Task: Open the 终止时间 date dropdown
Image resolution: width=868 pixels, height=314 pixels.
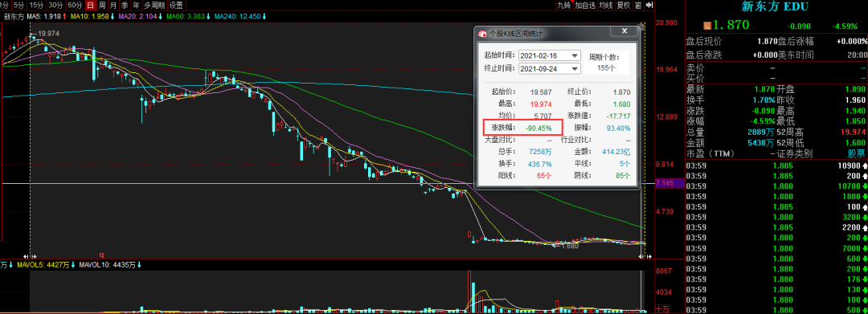Action: click(575, 68)
